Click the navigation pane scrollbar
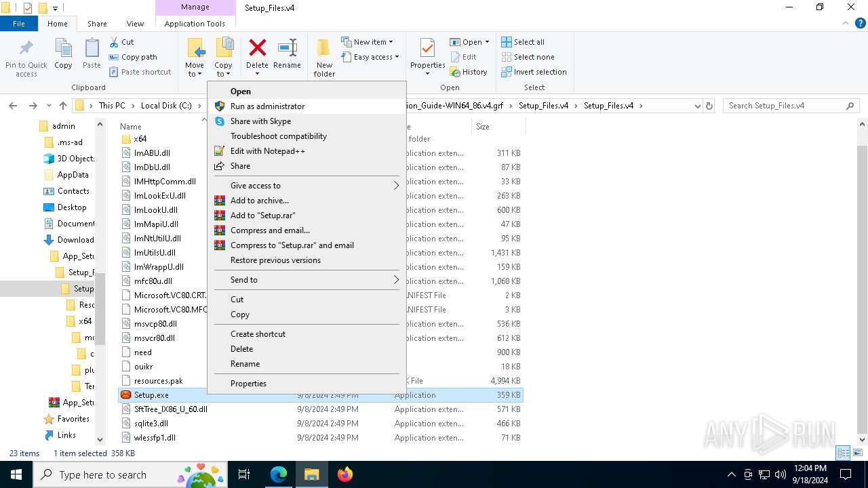Image resolution: width=868 pixels, height=488 pixels. tap(100, 308)
